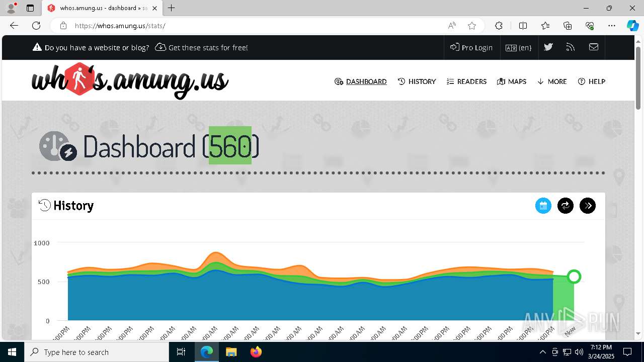Click the email envelope icon

[594, 47]
